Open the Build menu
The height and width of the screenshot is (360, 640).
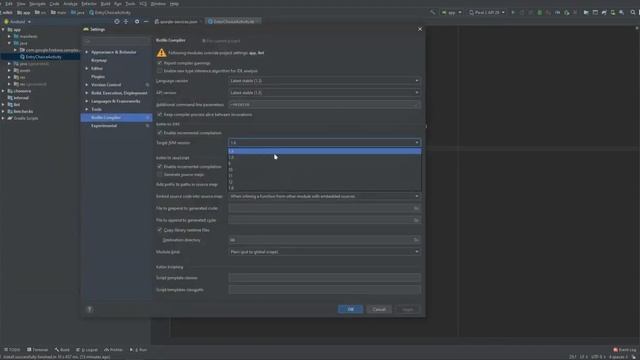[x=105, y=4]
